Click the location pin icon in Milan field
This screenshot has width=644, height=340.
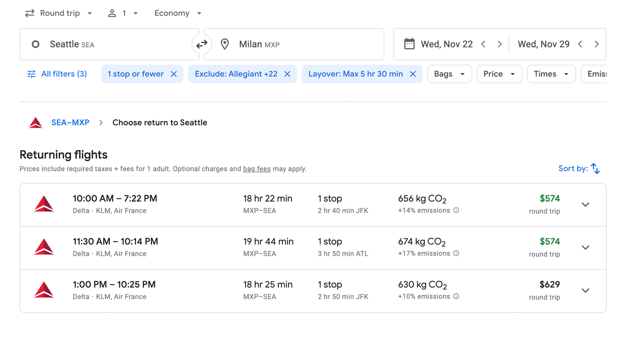point(225,44)
